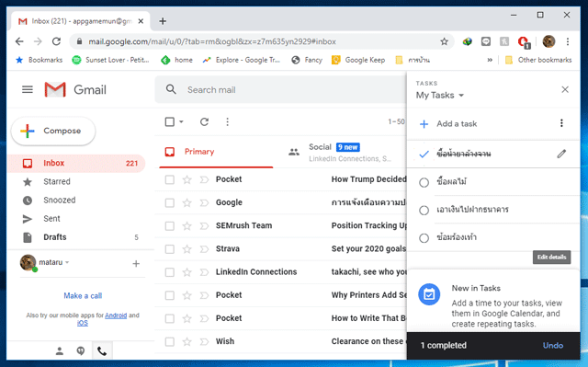Viewport: 588px width, 367px height.
Task: Expand the mataru status dropdown
Action: 67,262
